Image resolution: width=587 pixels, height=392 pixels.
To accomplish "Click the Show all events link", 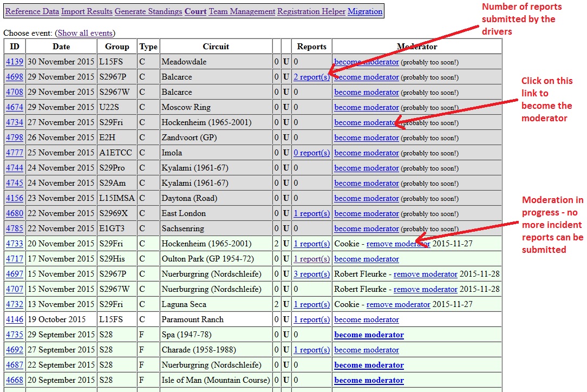I will point(85,33).
